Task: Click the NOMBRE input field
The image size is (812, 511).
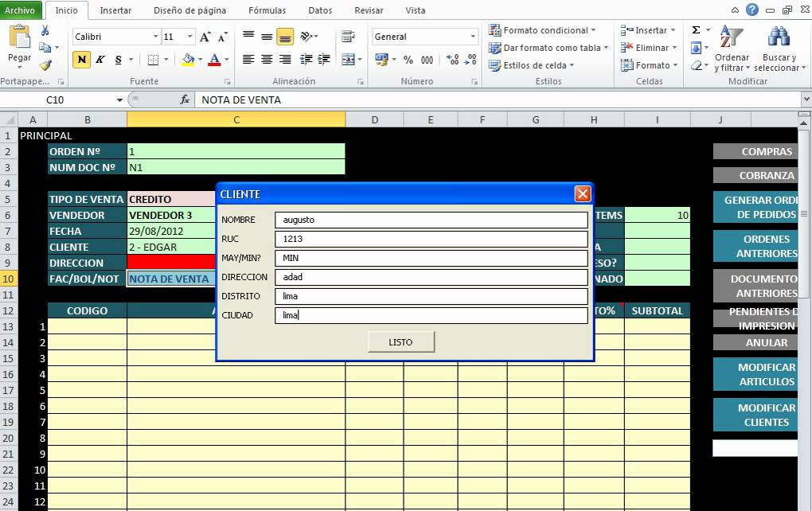Action: 431,220
